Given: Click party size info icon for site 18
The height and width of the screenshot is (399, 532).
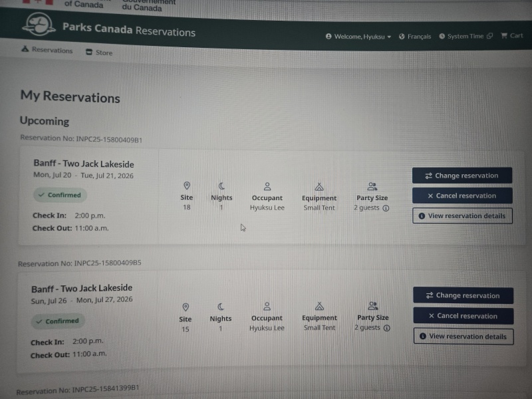Looking at the screenshot, I should [386, 208].
